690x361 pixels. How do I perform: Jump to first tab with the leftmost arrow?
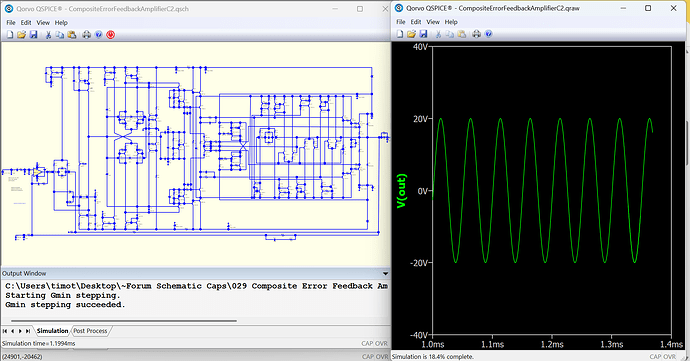click(5, 331)
